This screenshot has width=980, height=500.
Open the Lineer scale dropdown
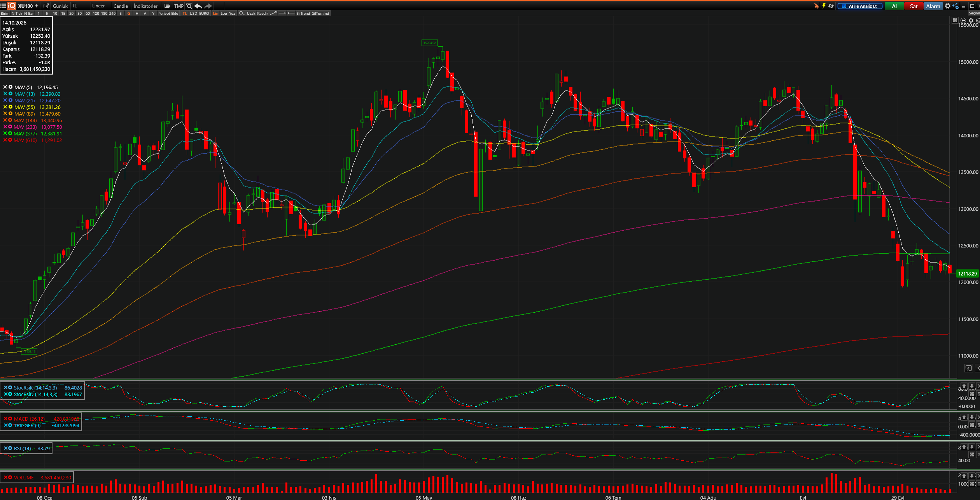pyautogui.click(x=100, y=6)
